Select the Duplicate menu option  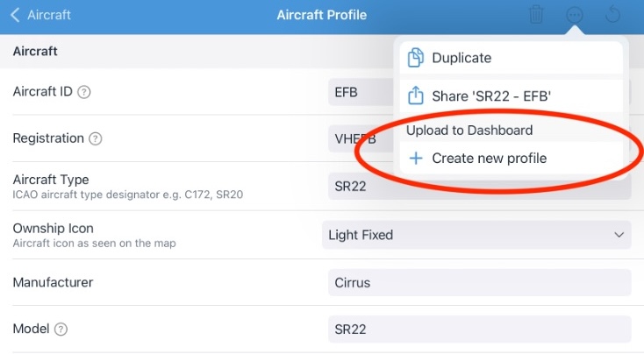pos(462,58)
